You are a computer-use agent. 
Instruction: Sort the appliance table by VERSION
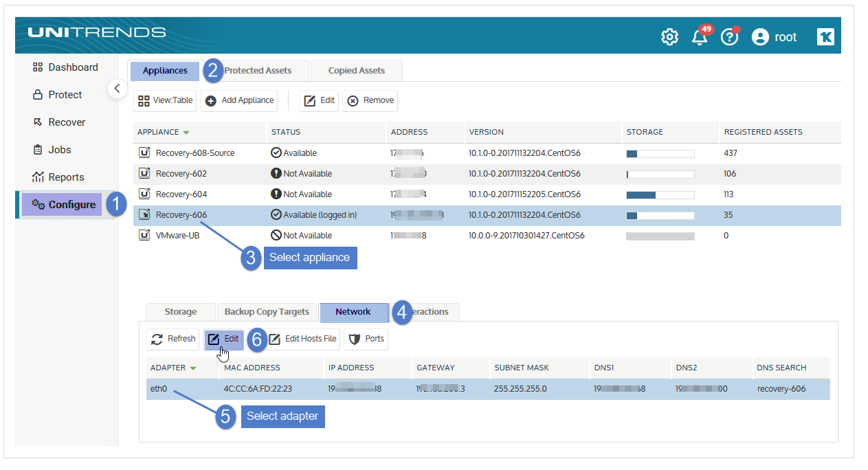(x=487, y=132)
